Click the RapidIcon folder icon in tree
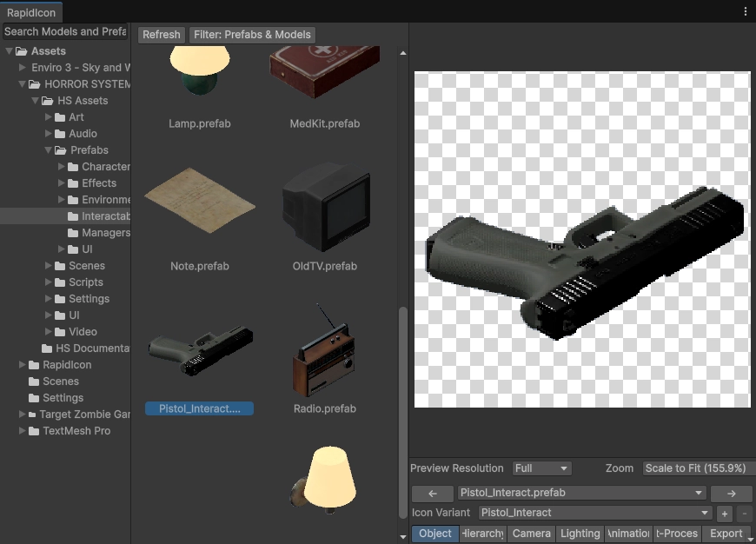This screenshot has height=544, width=756. [34, 365]
